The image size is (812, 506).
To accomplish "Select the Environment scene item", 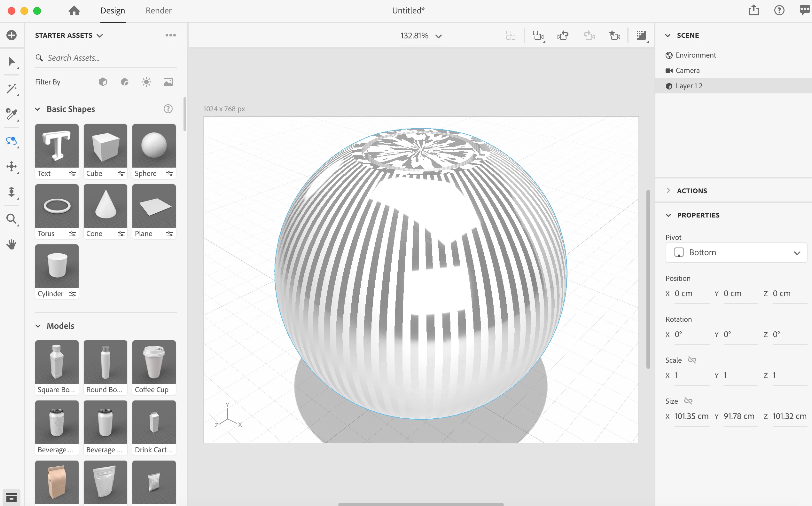I will (695, 55).
